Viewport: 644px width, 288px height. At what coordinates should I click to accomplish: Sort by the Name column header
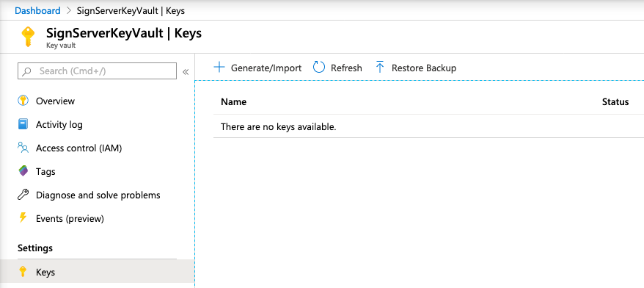pyautogui.click(x=234, y=101)
